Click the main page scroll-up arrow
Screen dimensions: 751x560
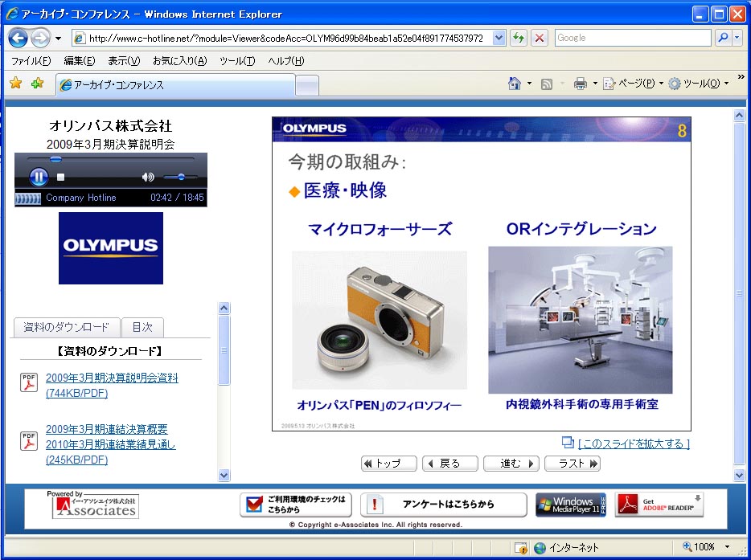tap(739, 116)
